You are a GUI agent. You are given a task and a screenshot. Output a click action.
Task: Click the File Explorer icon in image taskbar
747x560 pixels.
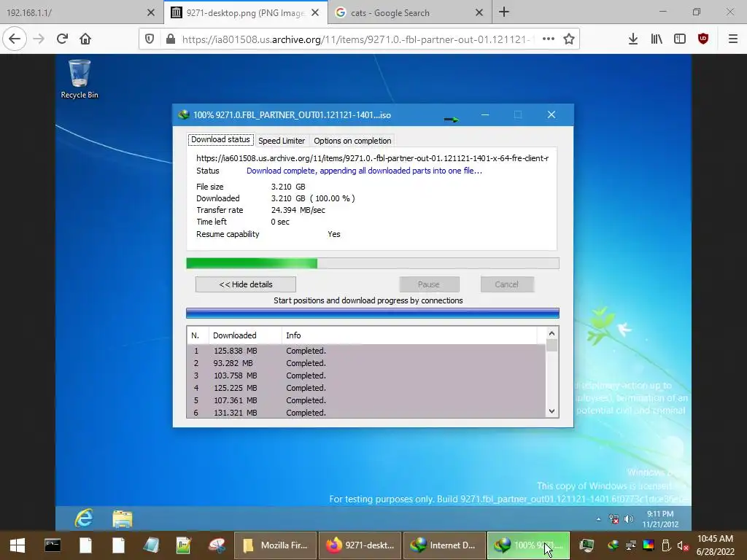click(123, 518)
